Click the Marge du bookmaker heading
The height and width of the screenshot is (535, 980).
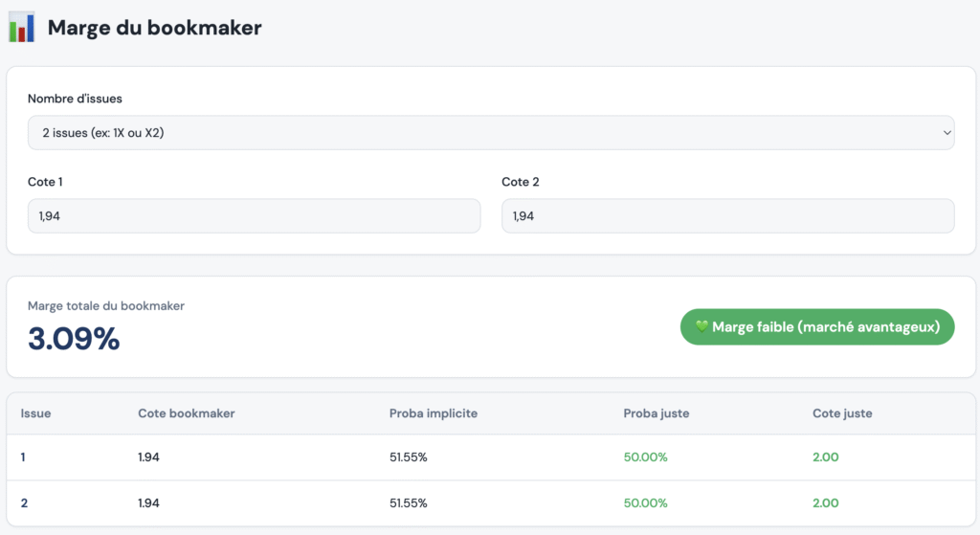tap(154, 28)
